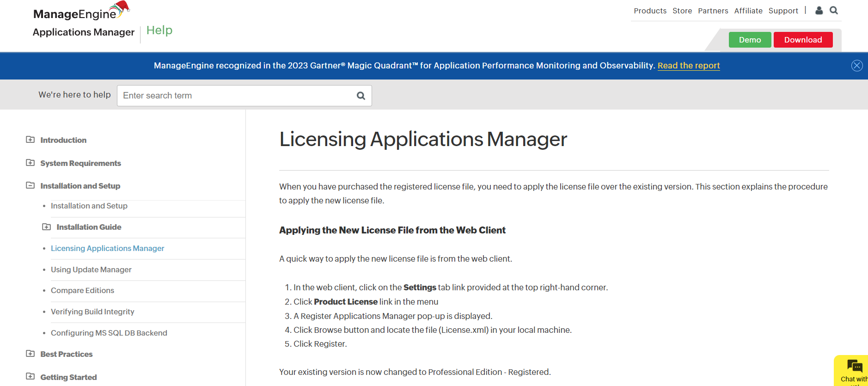Open the user account icon
868x386 pixels.
[819, 10]
